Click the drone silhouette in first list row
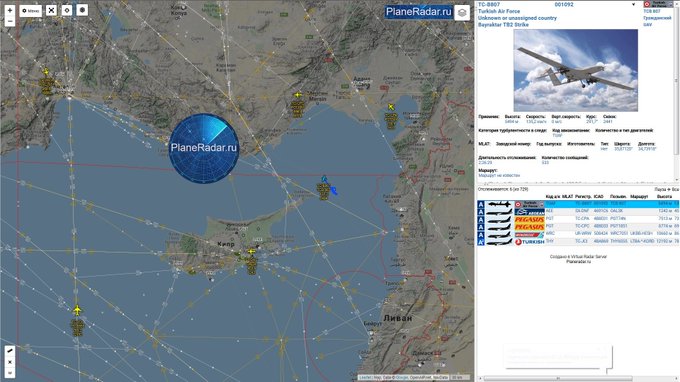680x382 pixels. pyautogui.click(x=499, y=204)
